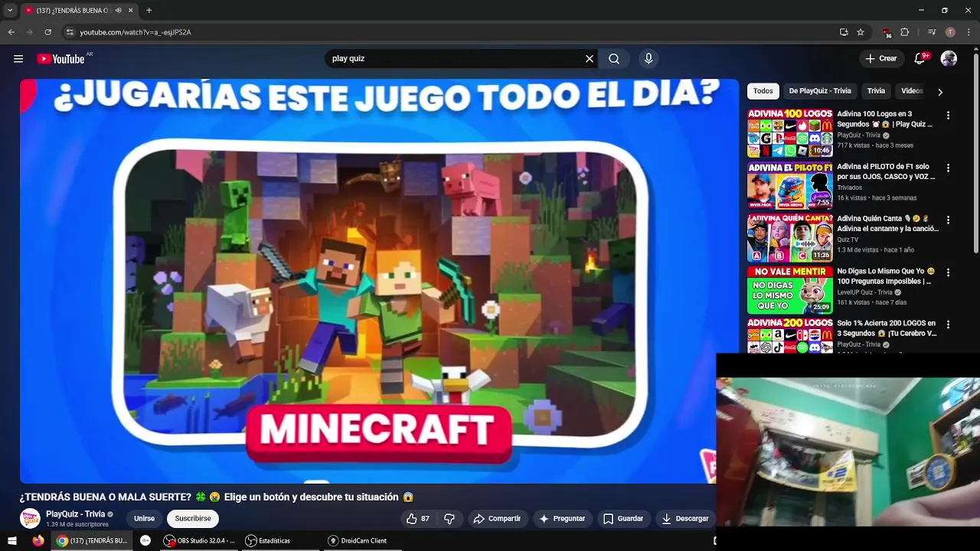Save video with Guardar button

(623, 519)
